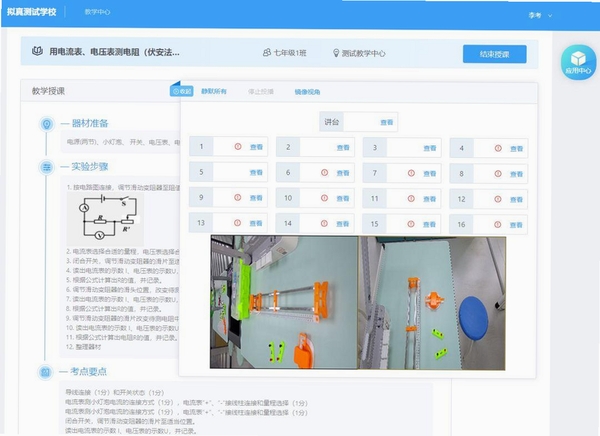This screenshot has width=600, height=436.
Task: Click the 七年级1班 class label
Action: coord(290,53)
